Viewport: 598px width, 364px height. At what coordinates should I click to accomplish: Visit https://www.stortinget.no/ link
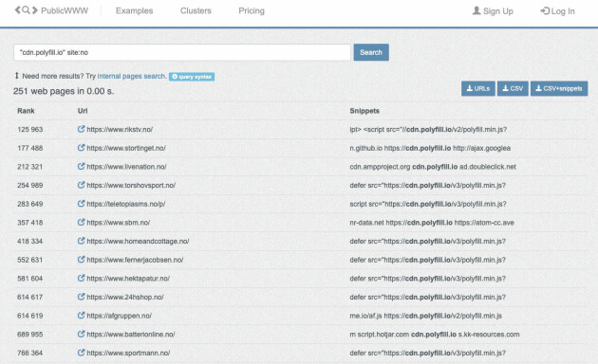tap(126, 148)
